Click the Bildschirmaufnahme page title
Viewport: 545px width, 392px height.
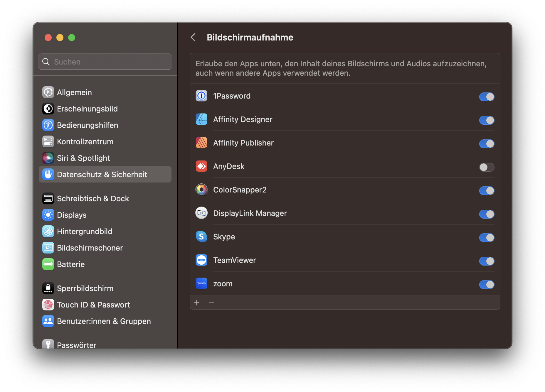tap(250, 37)
